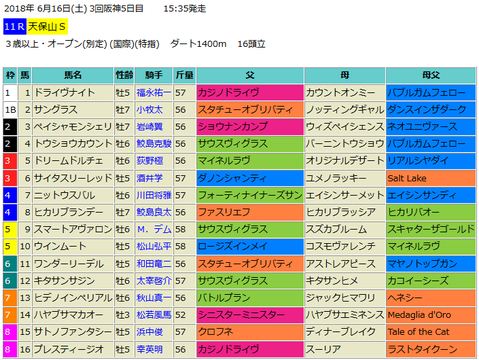479x360 pixels.
Task: Select horse name サトノファンタシー
Action: (x=73, y=332)
